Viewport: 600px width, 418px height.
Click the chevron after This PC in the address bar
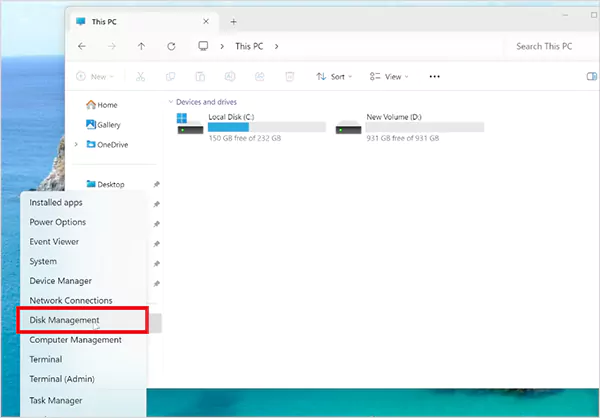(276, 46)
